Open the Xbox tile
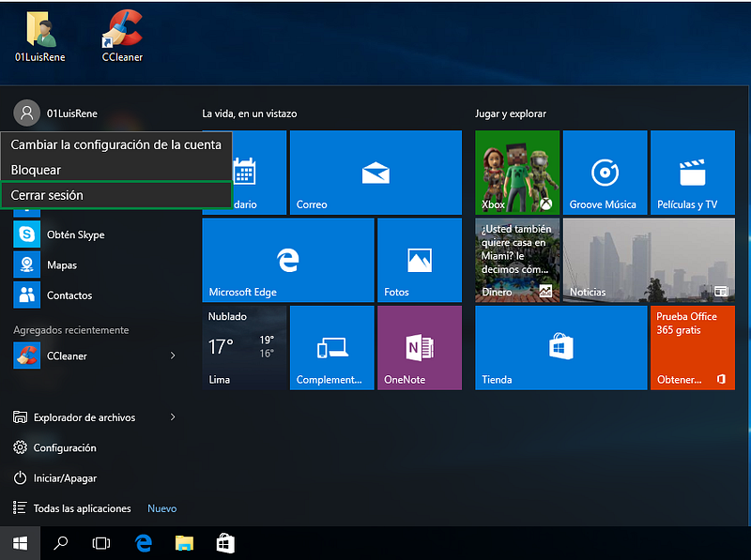Screen dimensions: 751x560 (517, 173)
